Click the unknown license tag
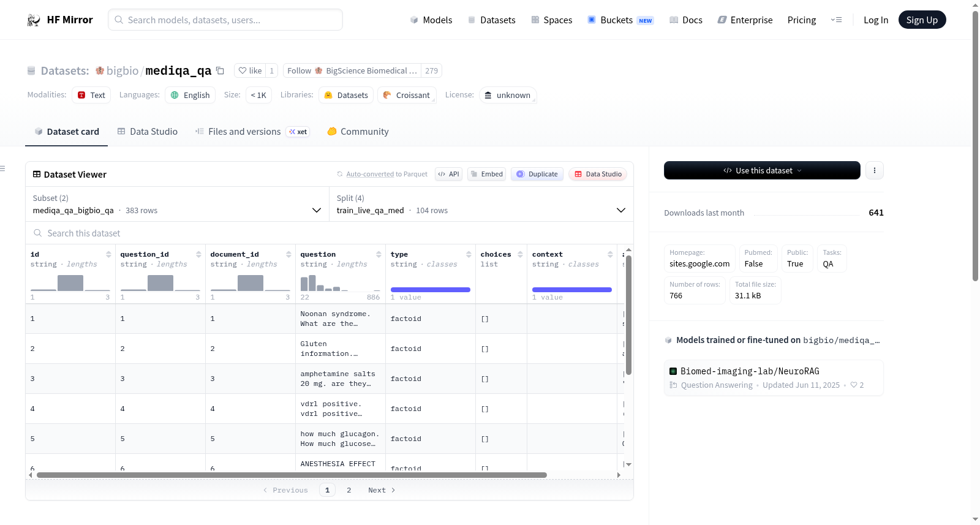This screenshot has width=980, height=525. (x=508, y=95)
